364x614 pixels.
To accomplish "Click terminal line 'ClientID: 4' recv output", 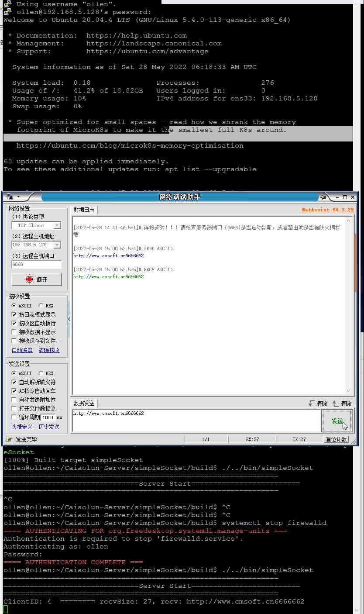I will pos(154,601).
